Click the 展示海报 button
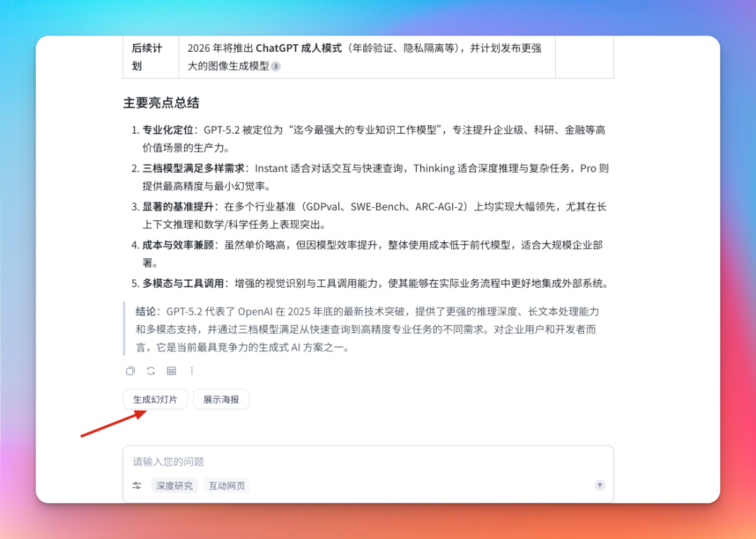 [x=221, y=399]
